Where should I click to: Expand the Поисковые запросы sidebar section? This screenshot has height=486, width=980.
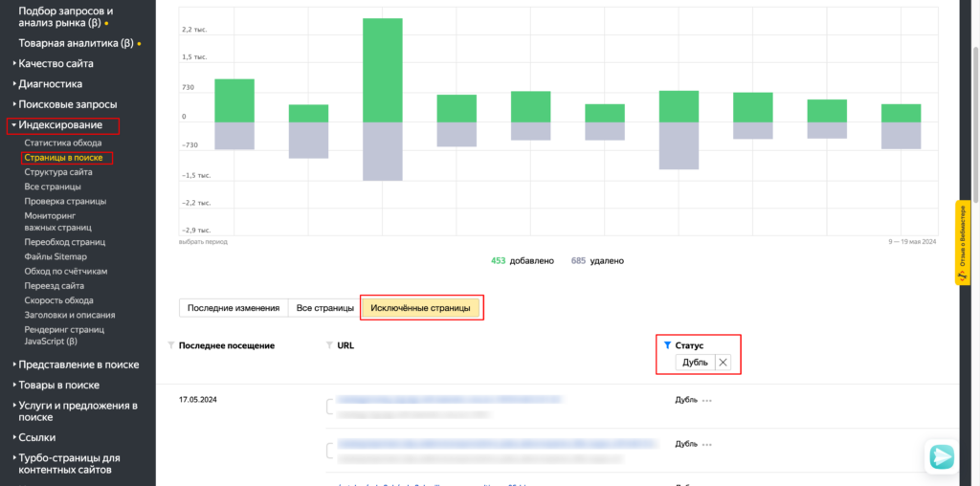64,104
